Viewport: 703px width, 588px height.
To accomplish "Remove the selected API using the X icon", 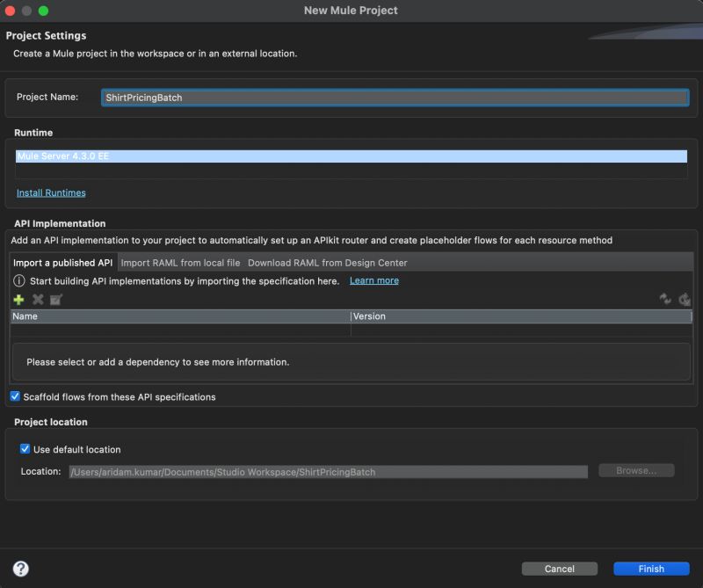I will 36,299.
